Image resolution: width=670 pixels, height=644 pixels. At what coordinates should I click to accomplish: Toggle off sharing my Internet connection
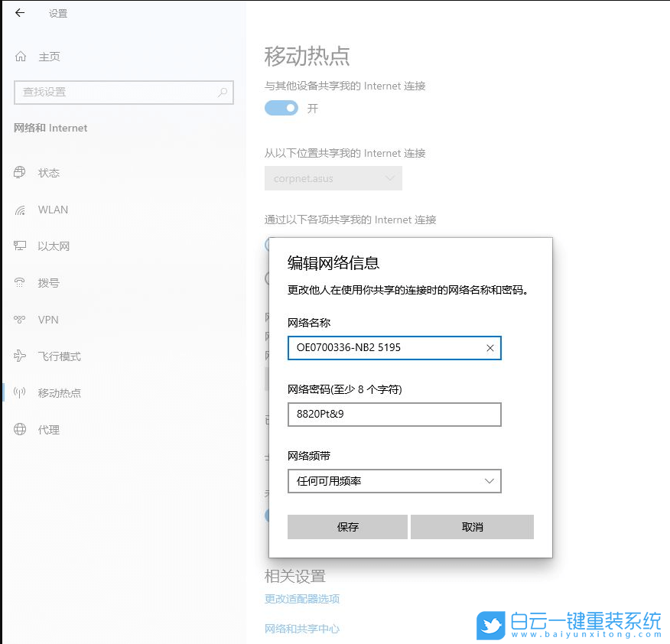[281, 108]
